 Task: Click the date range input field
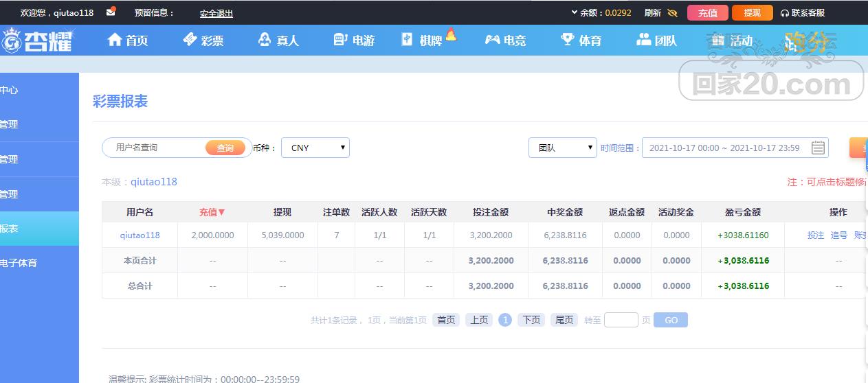coord(735,148)
